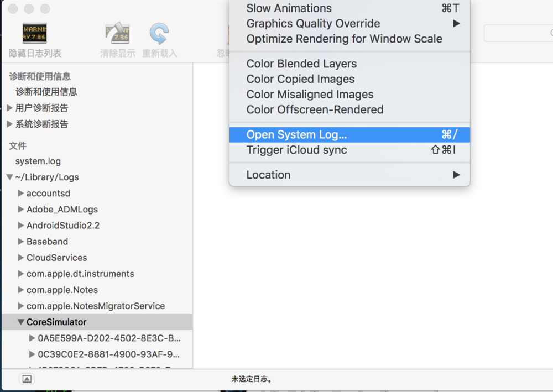This screenshot has width=553, height=392.
Task: Open the Location submenu
Action: tap(349, 175)
